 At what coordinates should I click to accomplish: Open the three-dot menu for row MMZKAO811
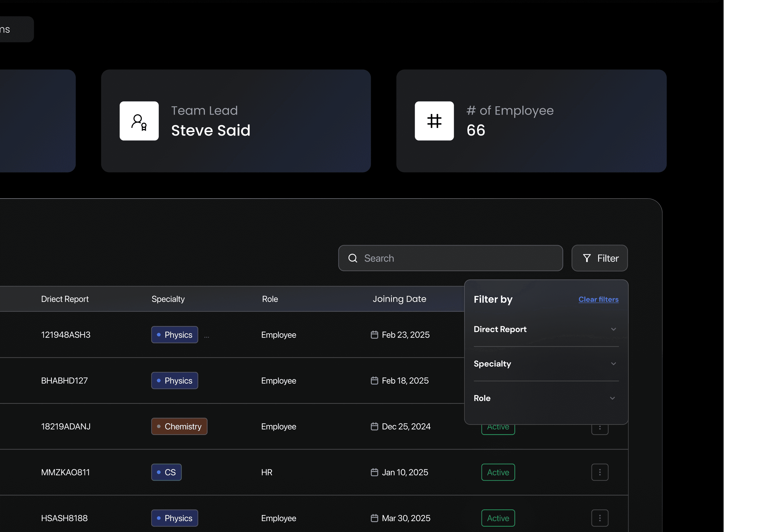pos(599,472)
